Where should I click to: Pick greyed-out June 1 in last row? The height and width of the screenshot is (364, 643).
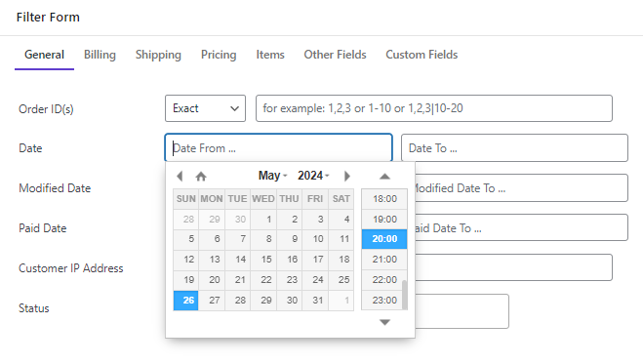pos(342,301)
